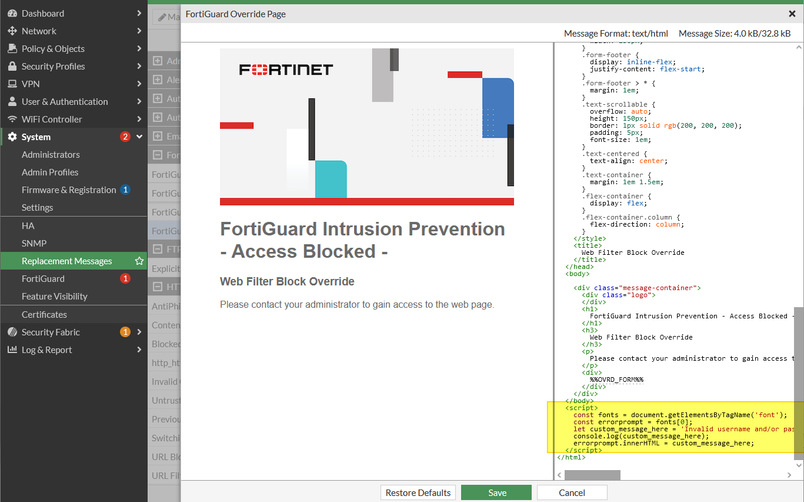Collapse the background HT group
The image size is (804, 502).
click(157, 287)
